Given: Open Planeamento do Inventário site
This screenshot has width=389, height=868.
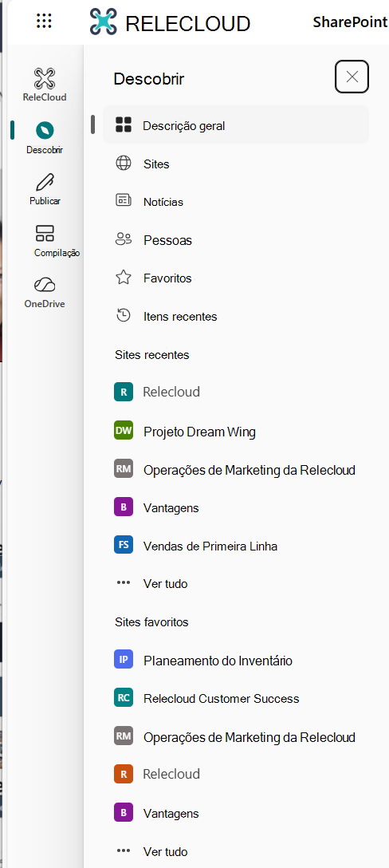Looking at the screenshot, I should tap(236, 661).
